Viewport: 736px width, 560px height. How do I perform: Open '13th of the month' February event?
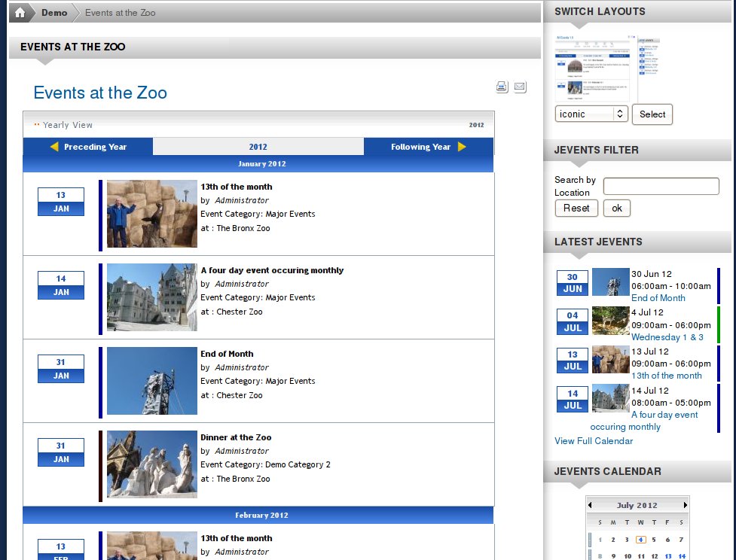[236, 538]
